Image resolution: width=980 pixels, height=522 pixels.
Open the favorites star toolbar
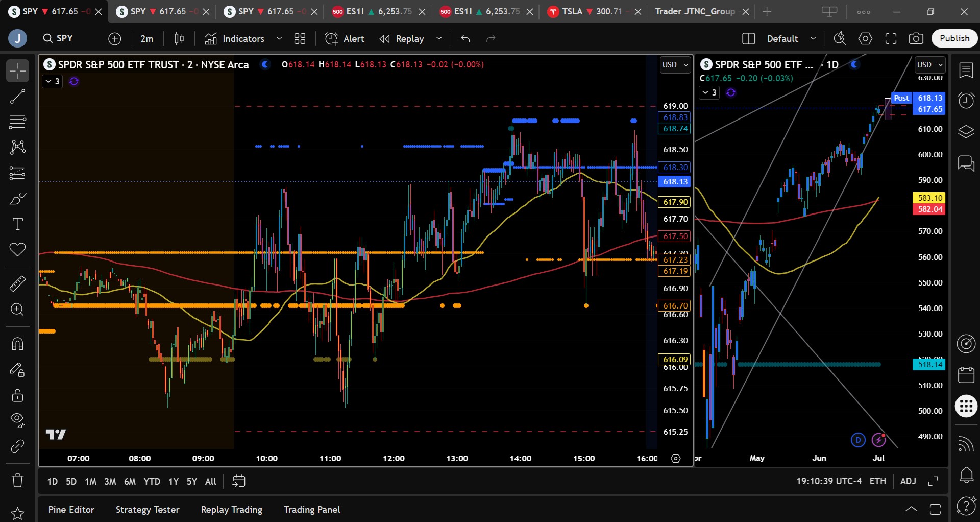(x=17, y=513)
